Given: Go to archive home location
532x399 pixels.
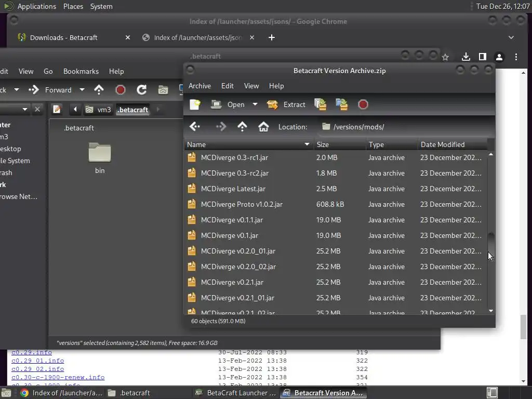Looking at the screenshot, I should (263, 127).
